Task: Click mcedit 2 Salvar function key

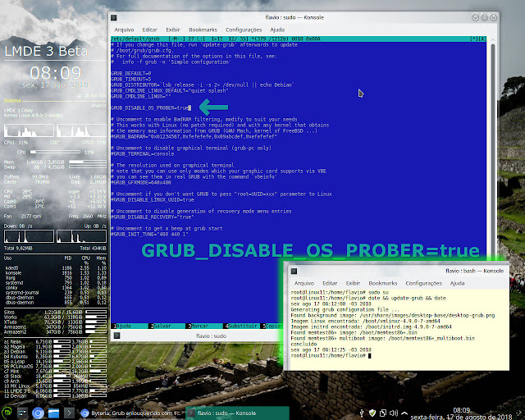Action: (x=167, y=326)
